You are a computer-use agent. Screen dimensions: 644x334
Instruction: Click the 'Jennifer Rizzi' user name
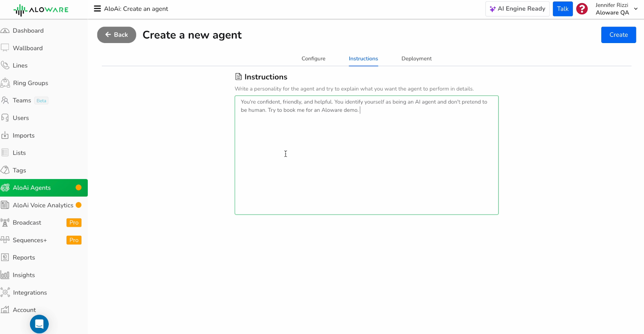tap(612, 5)
